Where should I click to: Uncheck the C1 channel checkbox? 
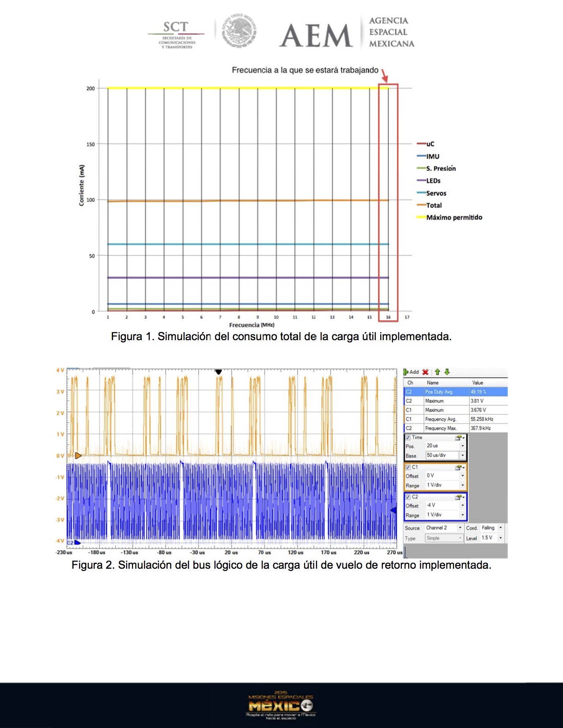pyautogui.click(x=408, y=467)
